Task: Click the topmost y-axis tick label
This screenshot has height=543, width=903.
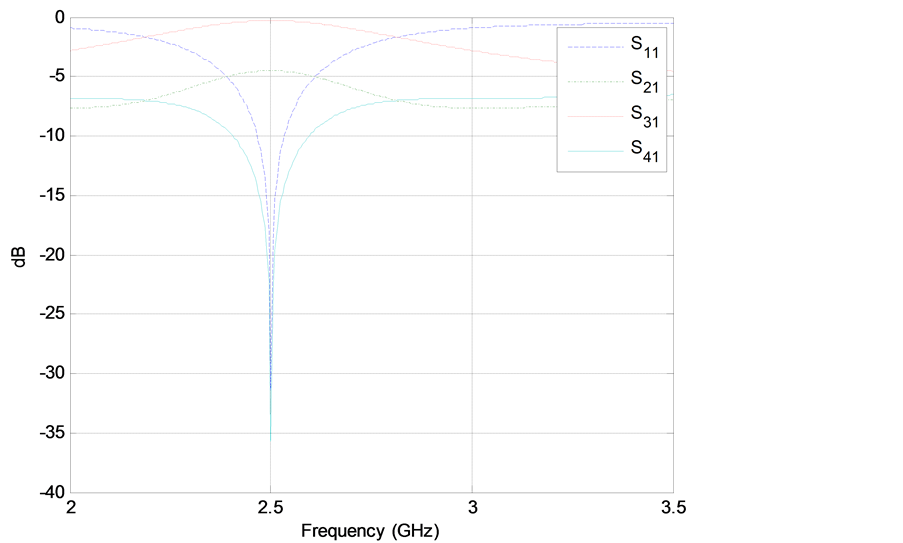Action: pyautogui.click(x=55, y=19)
